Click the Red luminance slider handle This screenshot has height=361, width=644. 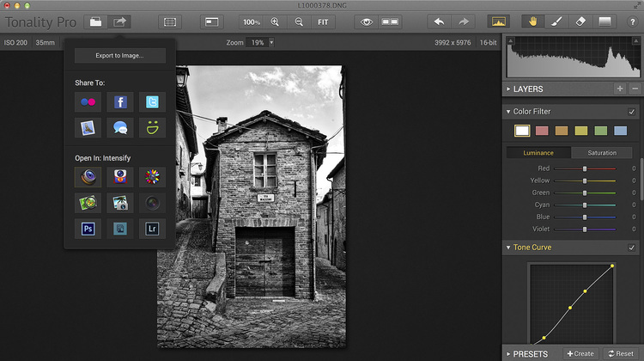coord(585,168)
